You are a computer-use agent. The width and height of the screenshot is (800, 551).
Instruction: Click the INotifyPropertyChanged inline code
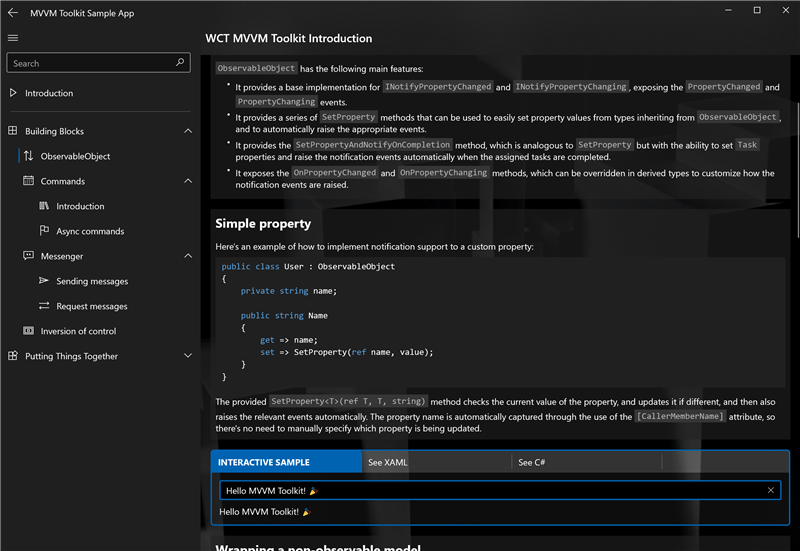[x=438, y=87]
